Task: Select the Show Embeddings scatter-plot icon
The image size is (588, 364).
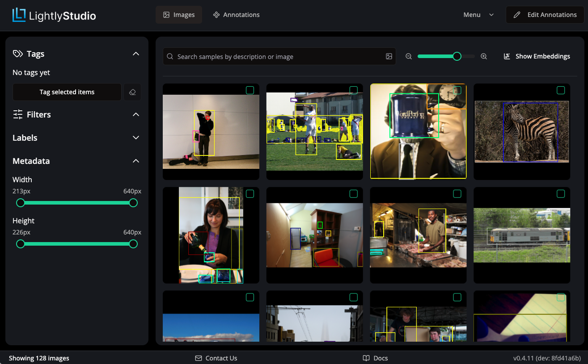Action: [506, 56]
